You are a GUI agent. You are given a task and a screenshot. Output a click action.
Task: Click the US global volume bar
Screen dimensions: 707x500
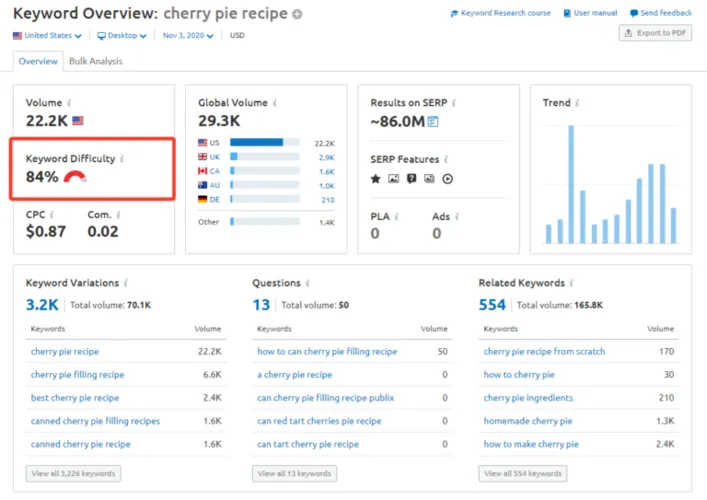point(265,142)
